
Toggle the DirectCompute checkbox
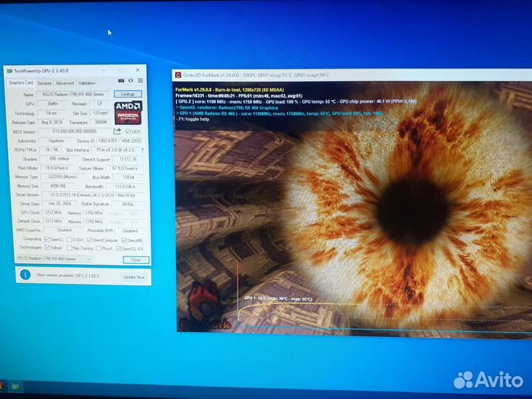pyautogui.click(x=89, y=240)
